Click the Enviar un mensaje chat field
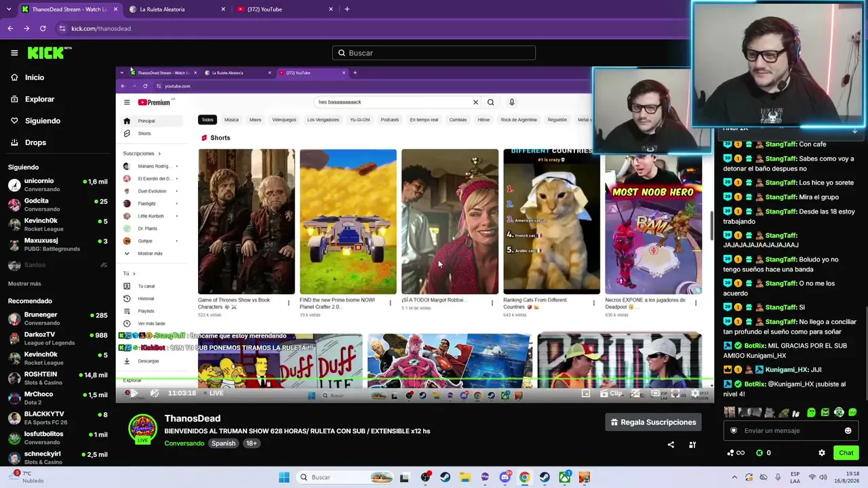Viewport: 868px width, 488px height. [x=790, y=430]
